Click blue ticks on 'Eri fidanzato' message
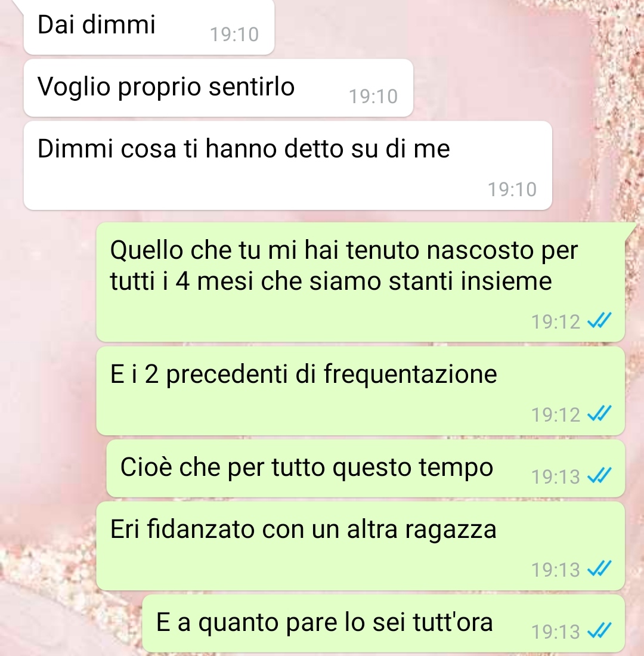The width and height of the screenshot is (644, 656). (x=600, y=569)
